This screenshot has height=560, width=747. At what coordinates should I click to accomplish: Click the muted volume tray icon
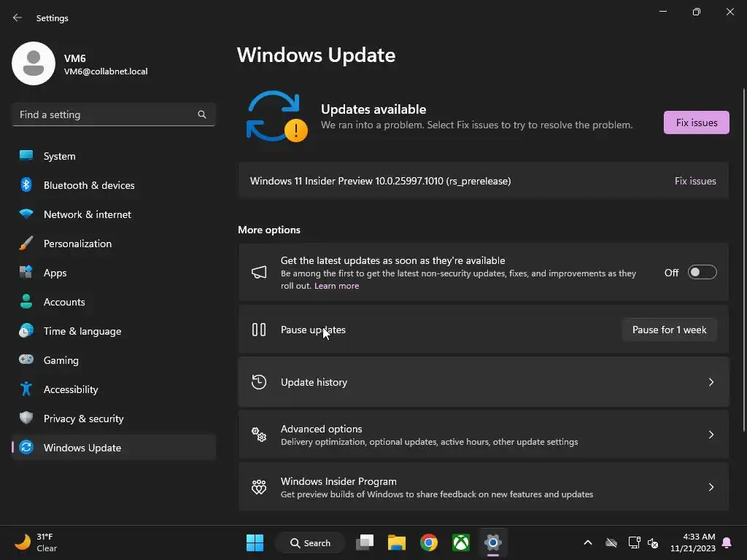[x=653, y=542]
